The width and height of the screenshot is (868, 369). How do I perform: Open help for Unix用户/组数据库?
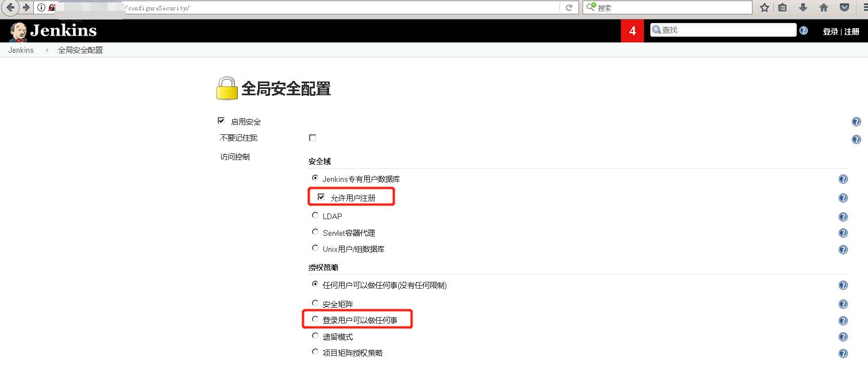(843, 250)
